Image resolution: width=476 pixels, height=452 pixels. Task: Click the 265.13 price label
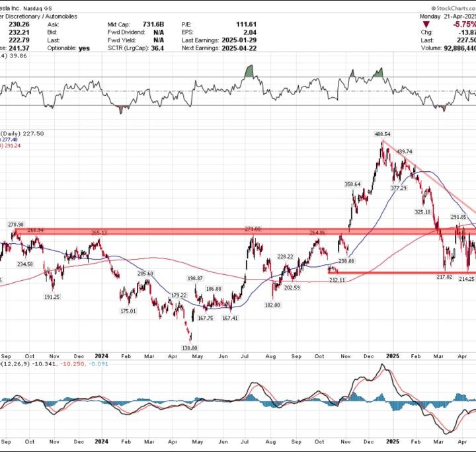99,233
